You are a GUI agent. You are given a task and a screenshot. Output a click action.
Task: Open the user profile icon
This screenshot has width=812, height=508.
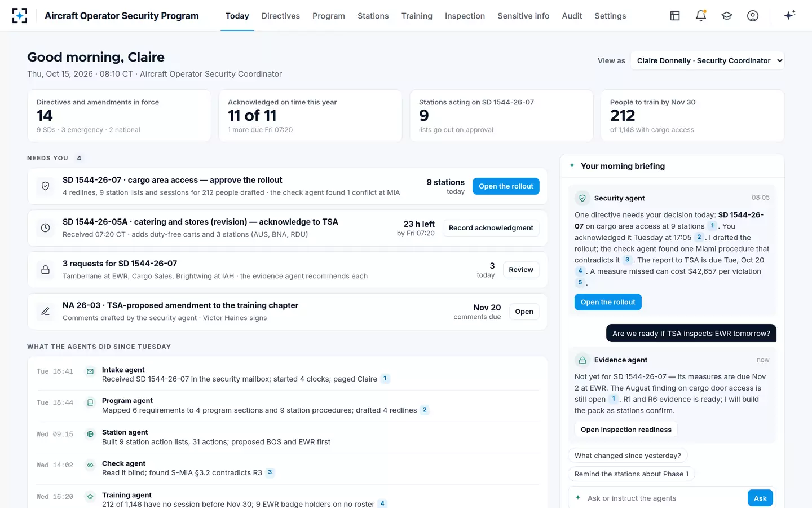(x=753, y=16)
